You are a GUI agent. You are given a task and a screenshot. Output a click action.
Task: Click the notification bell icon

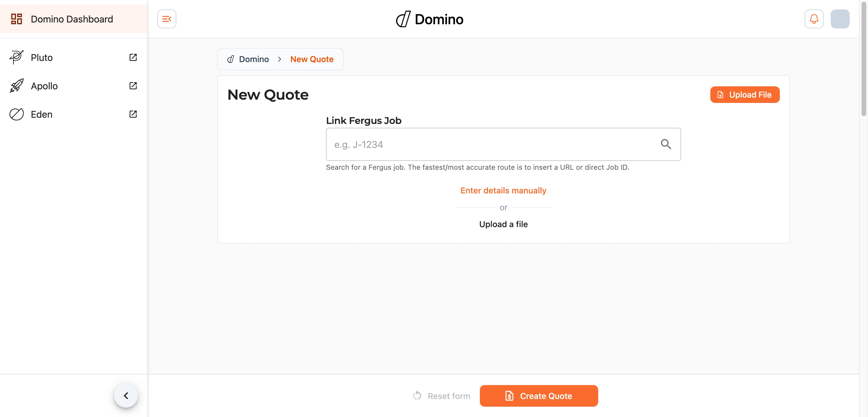(814, 19)
